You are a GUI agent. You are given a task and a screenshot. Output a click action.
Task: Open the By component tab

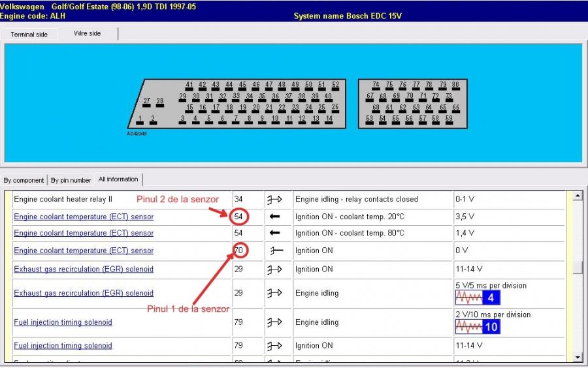tap(24, 181)
